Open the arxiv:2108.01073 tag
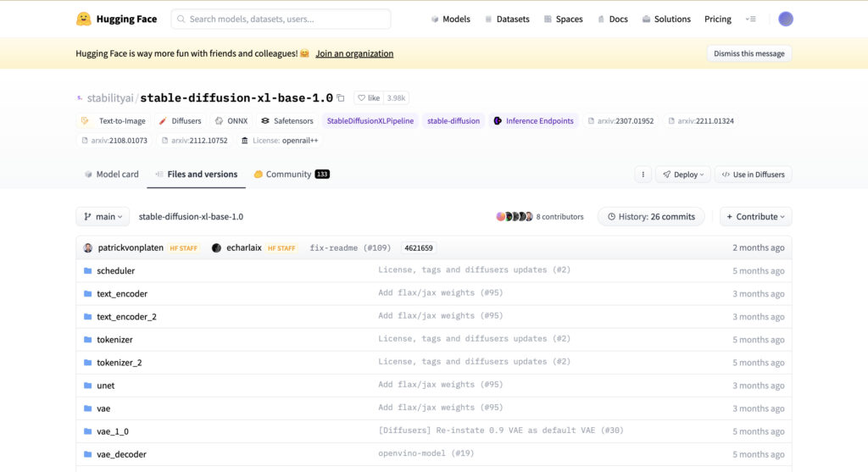The image size is (868, 472). (114, 141)
